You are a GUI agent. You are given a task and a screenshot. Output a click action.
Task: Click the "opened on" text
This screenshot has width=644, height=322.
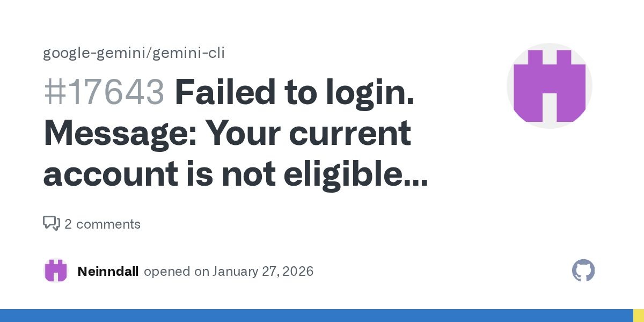176,271
